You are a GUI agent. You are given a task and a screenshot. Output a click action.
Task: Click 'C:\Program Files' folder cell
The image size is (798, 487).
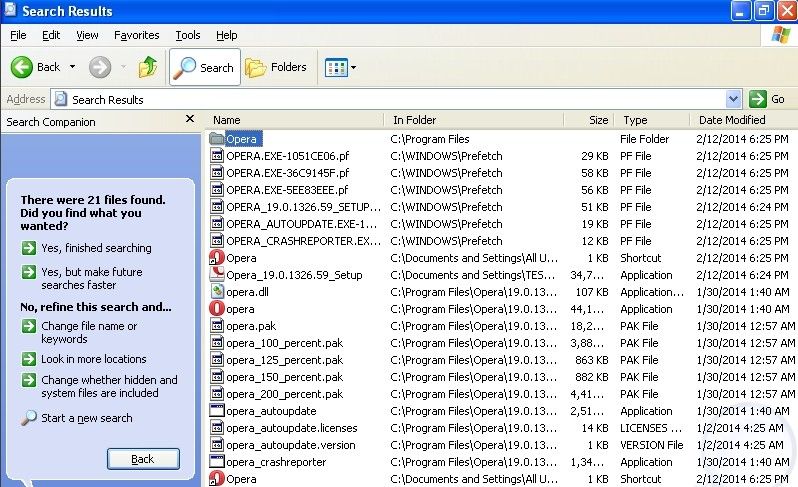430,139
